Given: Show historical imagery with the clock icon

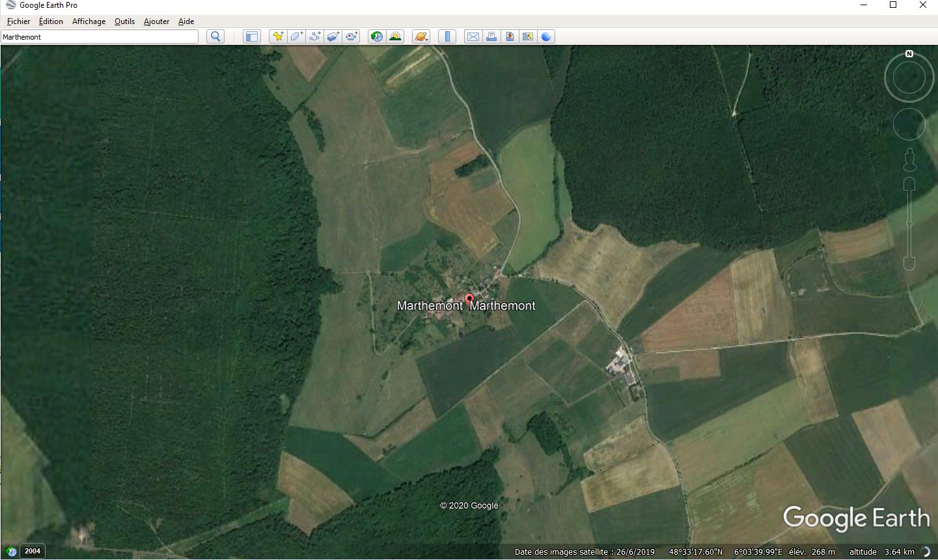Looking at the screenshot, I should point(377,36).
